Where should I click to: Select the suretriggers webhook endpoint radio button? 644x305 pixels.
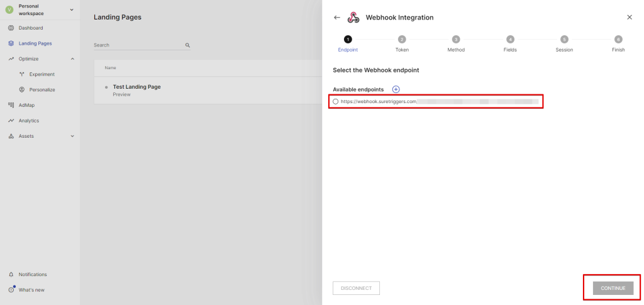click(336, 101)
